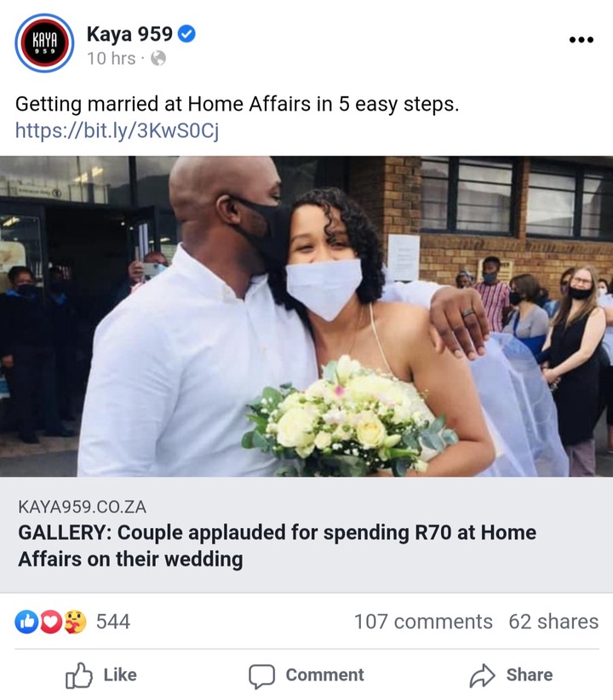This screenshot has width=613, height=700.
Task: Open the wedding couple photo thumbnail
Action: (x=306, y=316)
